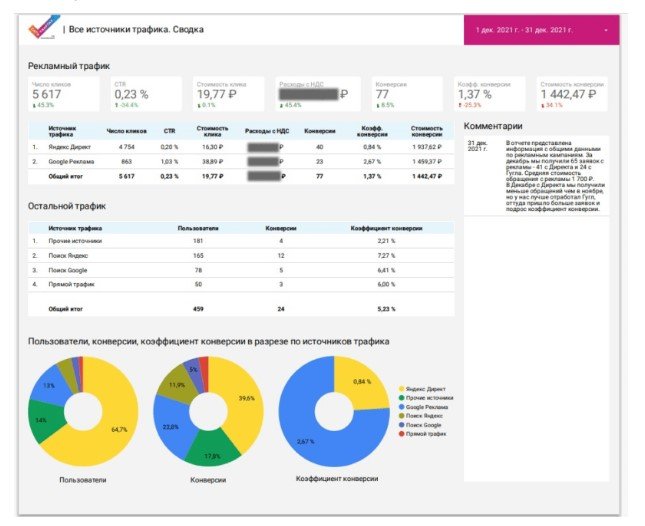Viewport: 645px width, 526px height.
Task: Select the Поиск Google table row
Action: click(x=241, y=270)
